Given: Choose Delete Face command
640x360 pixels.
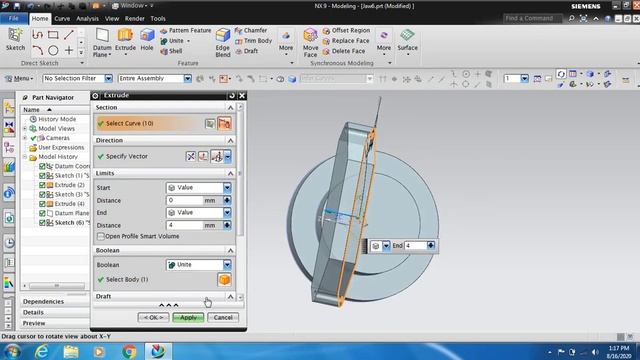Looking at the screenshot, I should pos(344,51).
